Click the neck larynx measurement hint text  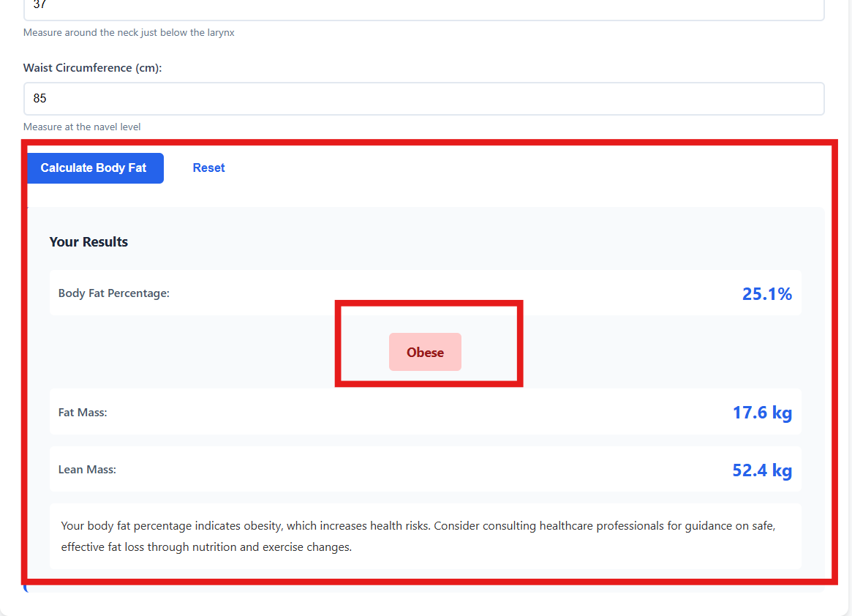[129, 33]
